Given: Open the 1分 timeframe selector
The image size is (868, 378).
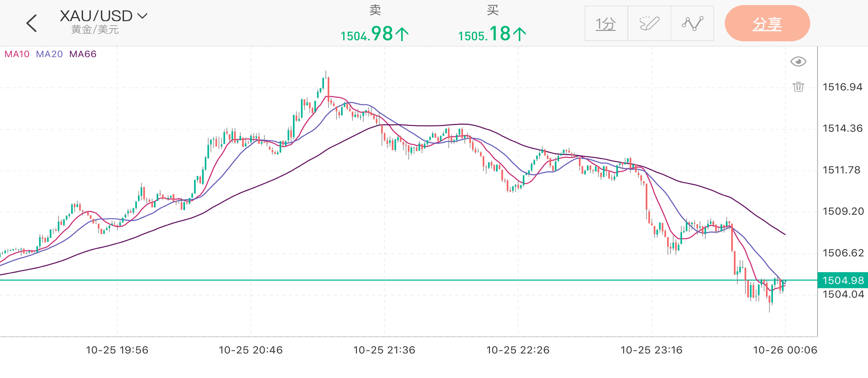Looking at the screenshot, I should coord(606,23).
